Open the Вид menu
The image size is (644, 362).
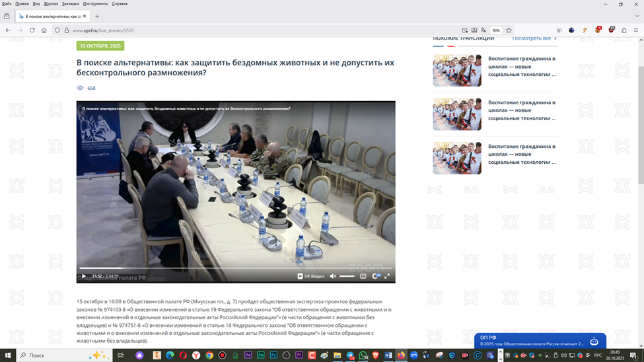(36, 4)
